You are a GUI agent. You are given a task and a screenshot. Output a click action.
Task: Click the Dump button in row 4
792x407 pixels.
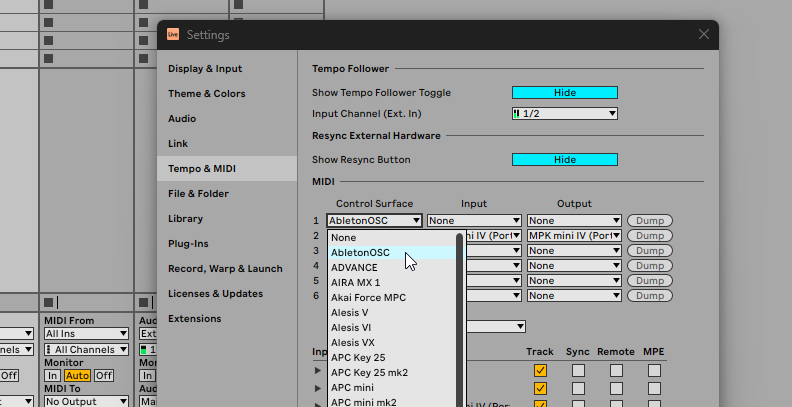point(650,266)
